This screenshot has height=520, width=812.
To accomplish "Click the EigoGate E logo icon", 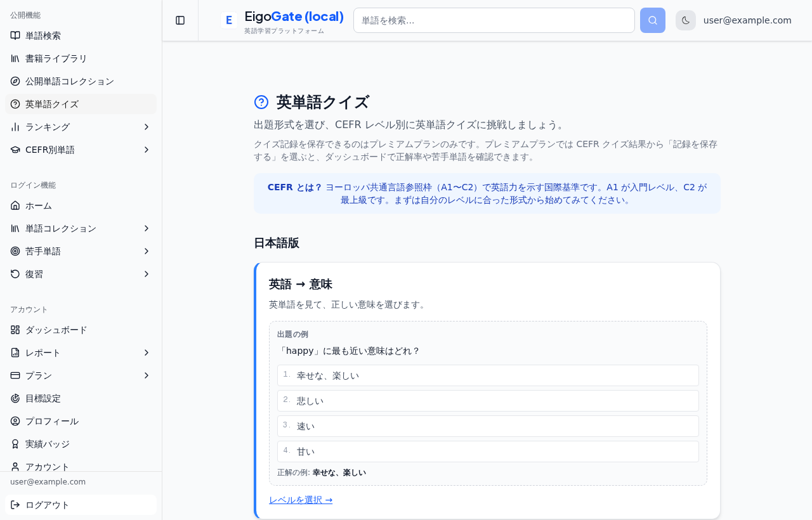I will point(229,20).
